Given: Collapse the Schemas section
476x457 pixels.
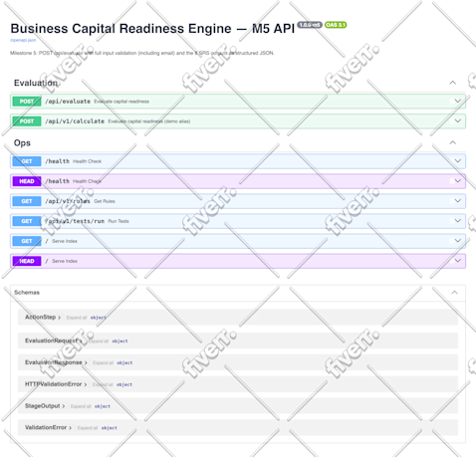Looking at the screenshot, I should coord(454,293).
